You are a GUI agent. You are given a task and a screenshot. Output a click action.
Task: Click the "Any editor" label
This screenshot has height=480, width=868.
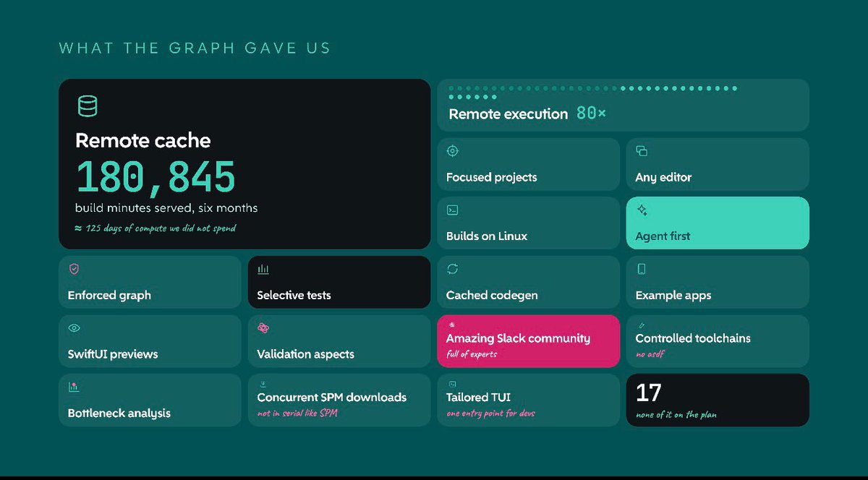(663, 177)
